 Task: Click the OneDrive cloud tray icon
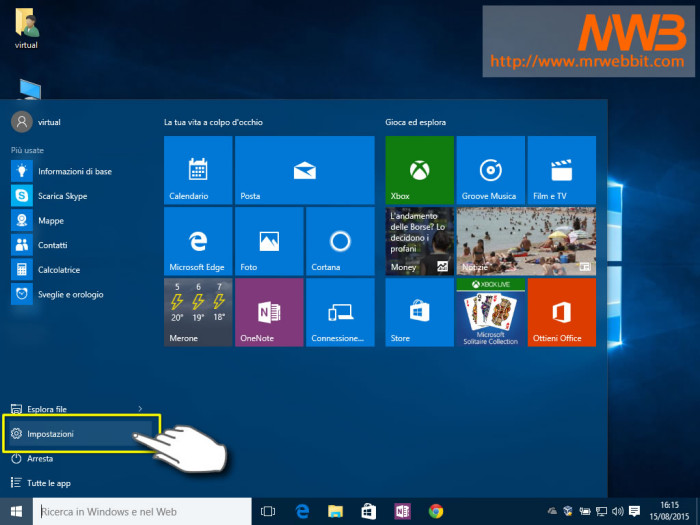pos(552,511)
